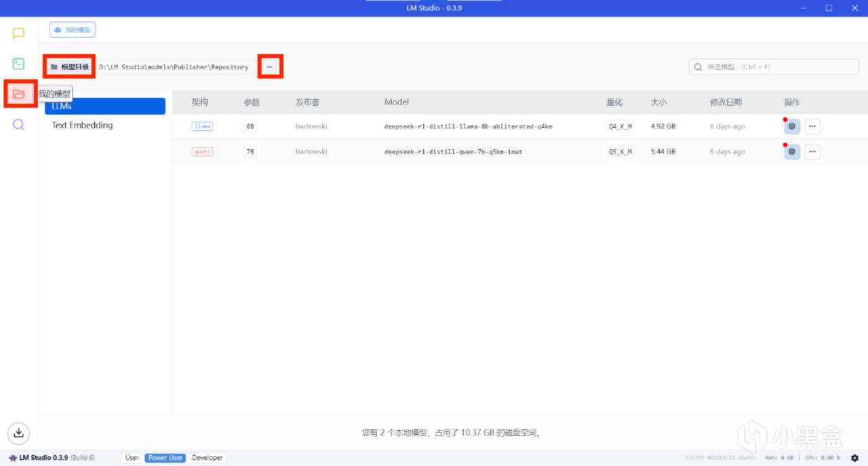Viewport: 868px width, 466px height.
Task: Click the Q5_K_M quantization badge
Action: tap(620, 152)
